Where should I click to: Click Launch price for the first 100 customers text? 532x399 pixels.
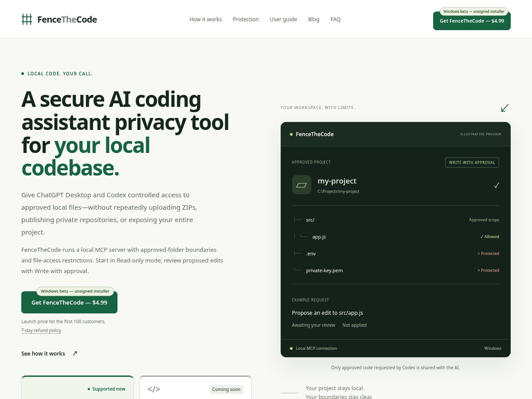pyautogui.click(x=63, y=321)
